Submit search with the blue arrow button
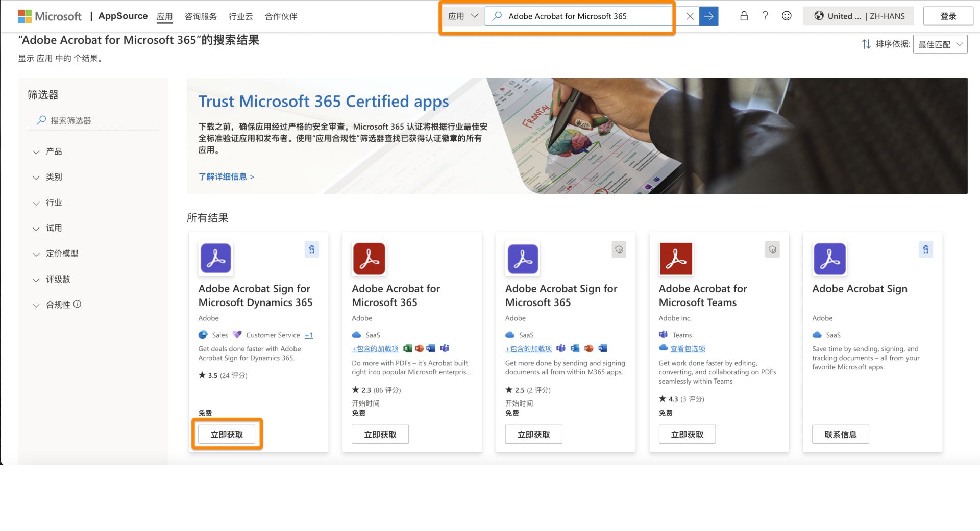The height and width of the screenshot is (531, 980). [708, 16]
